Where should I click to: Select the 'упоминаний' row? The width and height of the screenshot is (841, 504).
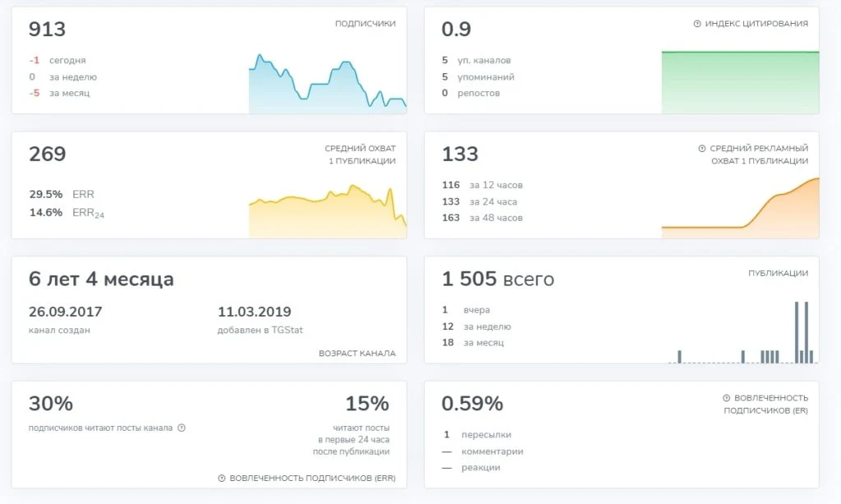click(x=478, y=77)
